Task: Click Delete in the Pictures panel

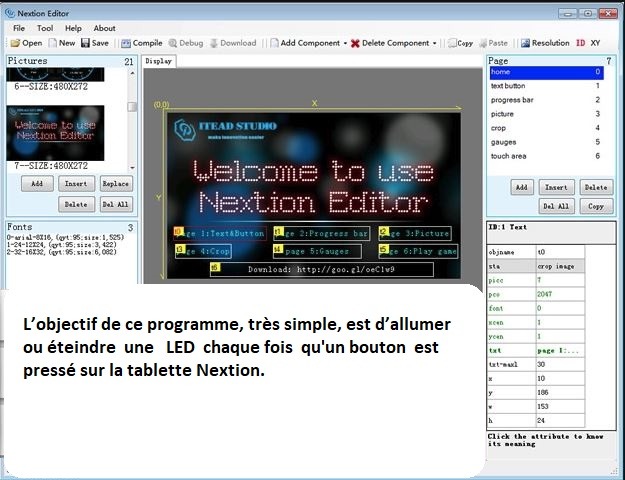Action: point(76,205)
